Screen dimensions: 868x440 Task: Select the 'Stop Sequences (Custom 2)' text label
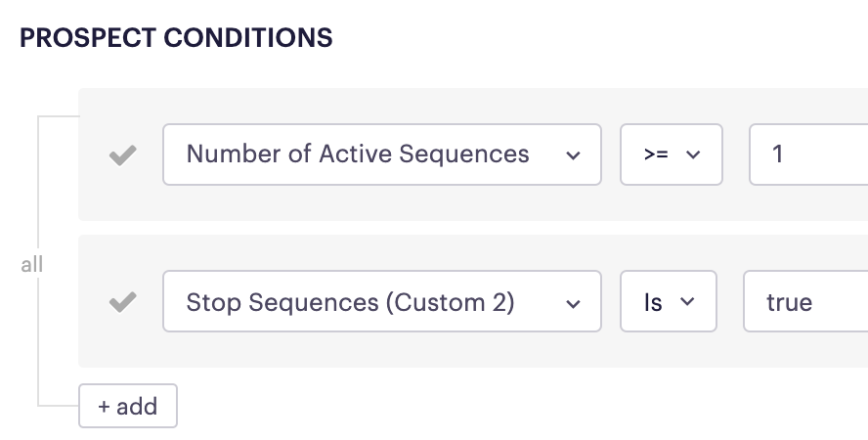[350, 302]
